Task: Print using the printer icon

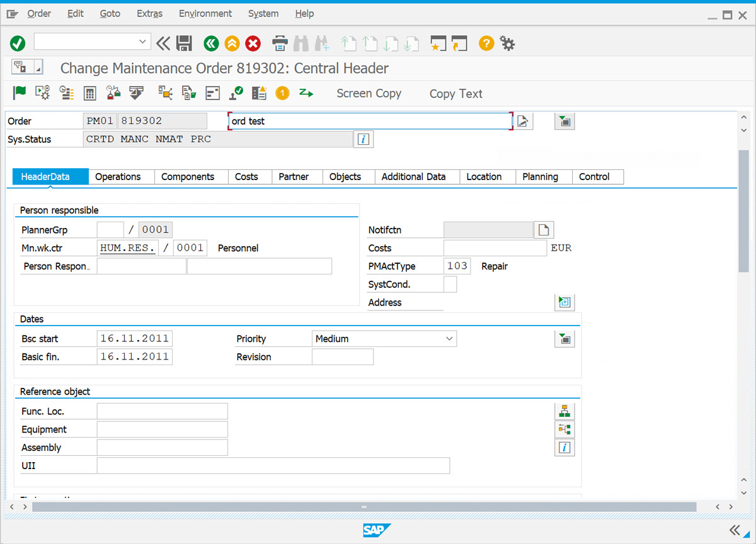Action: click(280, 43)
